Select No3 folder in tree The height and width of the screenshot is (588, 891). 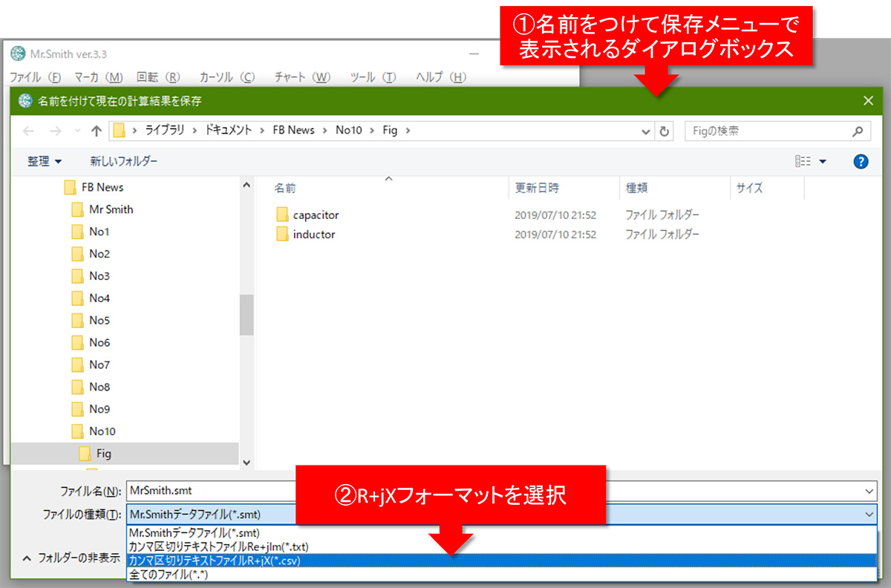click(x=99, y=276)
